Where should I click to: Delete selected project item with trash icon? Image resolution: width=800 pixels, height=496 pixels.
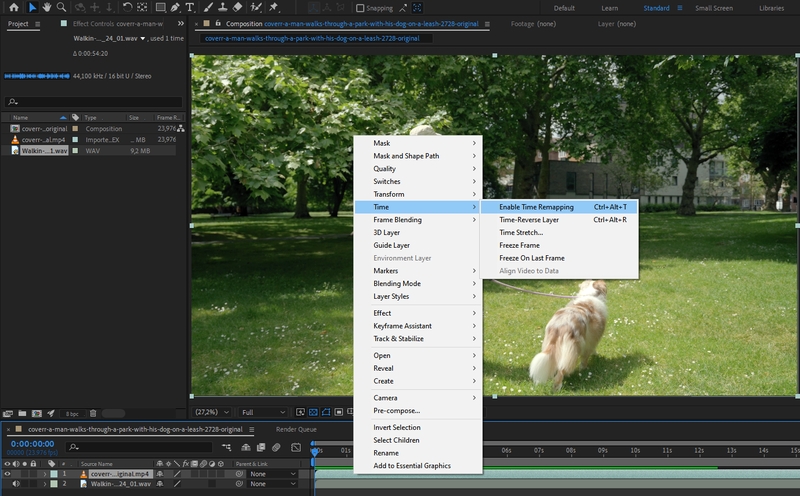tap(93, 413)
